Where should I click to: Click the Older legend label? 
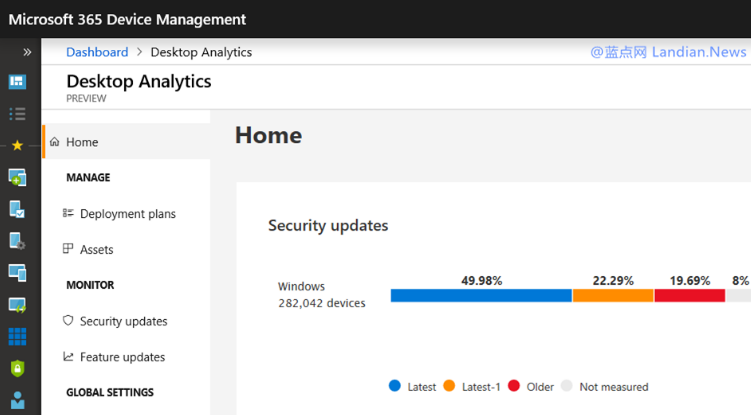(540, 387)
